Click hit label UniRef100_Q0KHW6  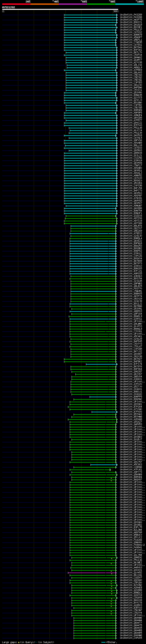coord(131,635)
